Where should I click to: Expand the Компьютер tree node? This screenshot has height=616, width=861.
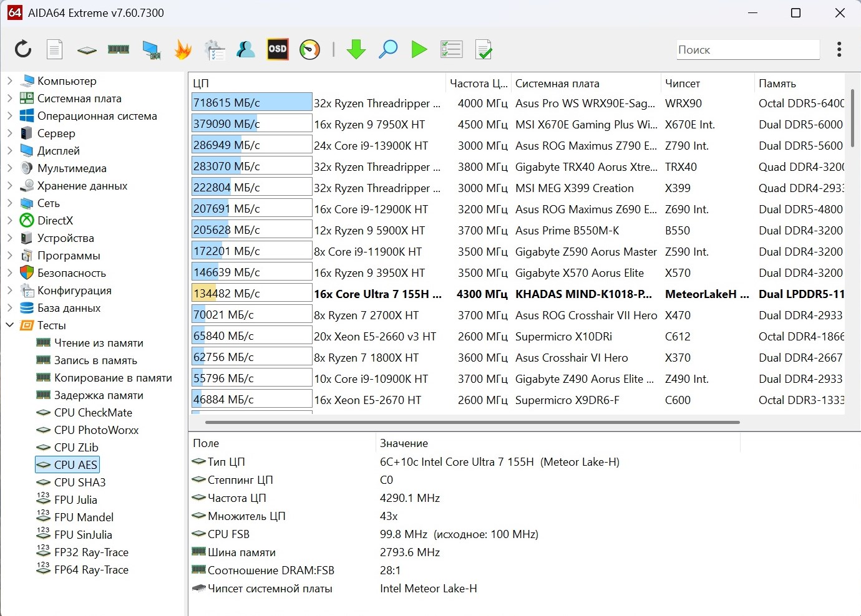[x=10, y=80]
